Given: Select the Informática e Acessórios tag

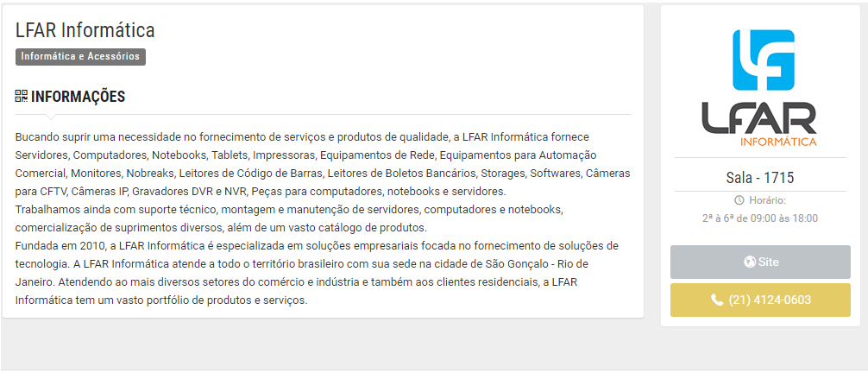Looking at the screenshot, I should (81, 56).
